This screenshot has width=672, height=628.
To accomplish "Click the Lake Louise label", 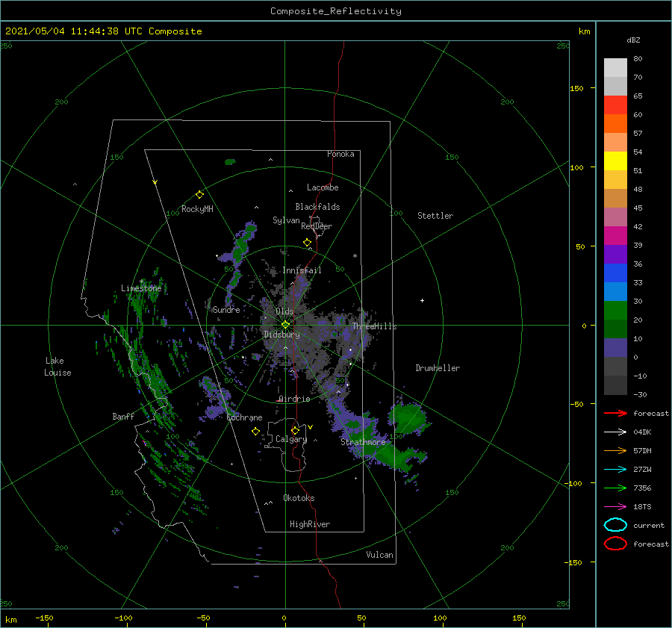I will click(57, 367).
